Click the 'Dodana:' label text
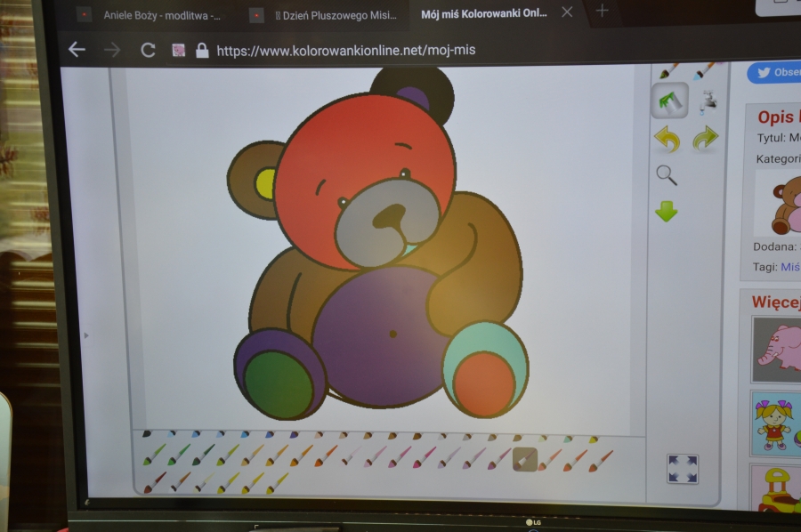801x532 pixels. pyautogui.click(x=774, y=246)
